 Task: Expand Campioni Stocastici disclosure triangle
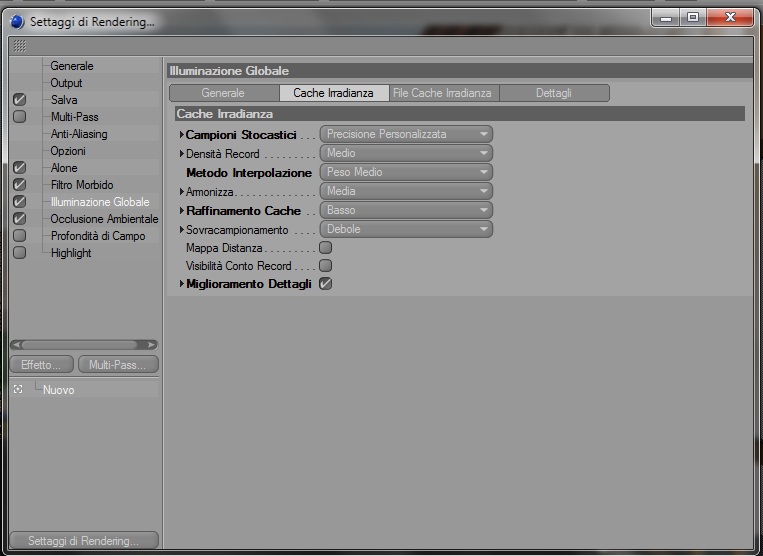(182, 134)
